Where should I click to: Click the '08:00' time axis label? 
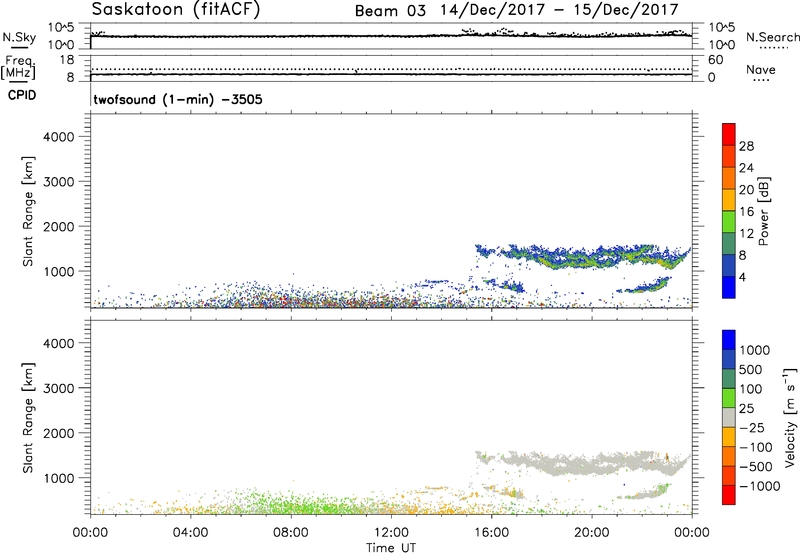(291, 533)
